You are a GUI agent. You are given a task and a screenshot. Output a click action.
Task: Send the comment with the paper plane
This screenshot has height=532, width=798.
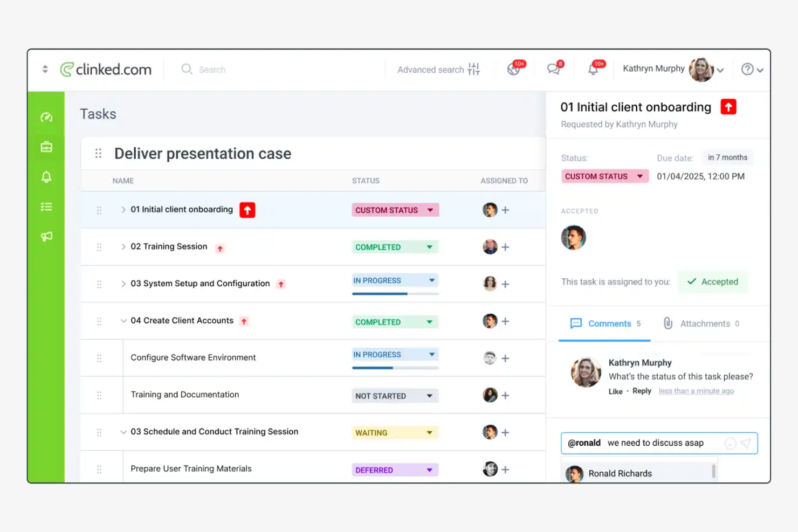pos(746,443)
